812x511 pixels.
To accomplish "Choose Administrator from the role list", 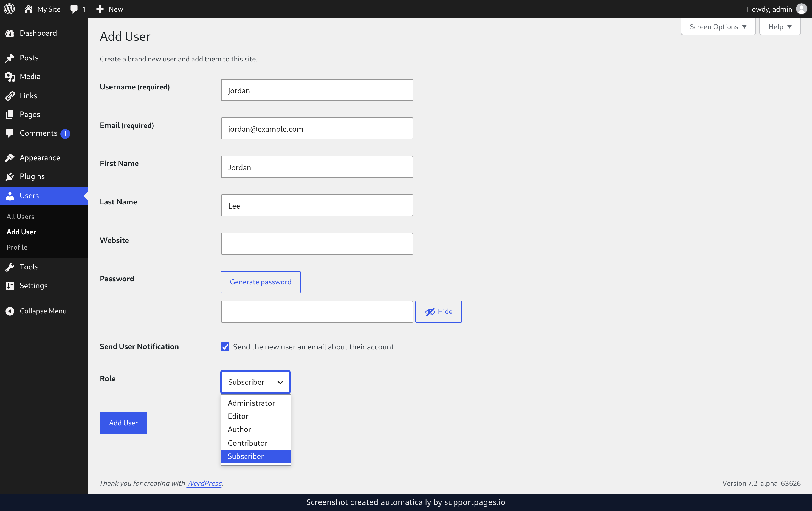I will [x=256, y=403].
